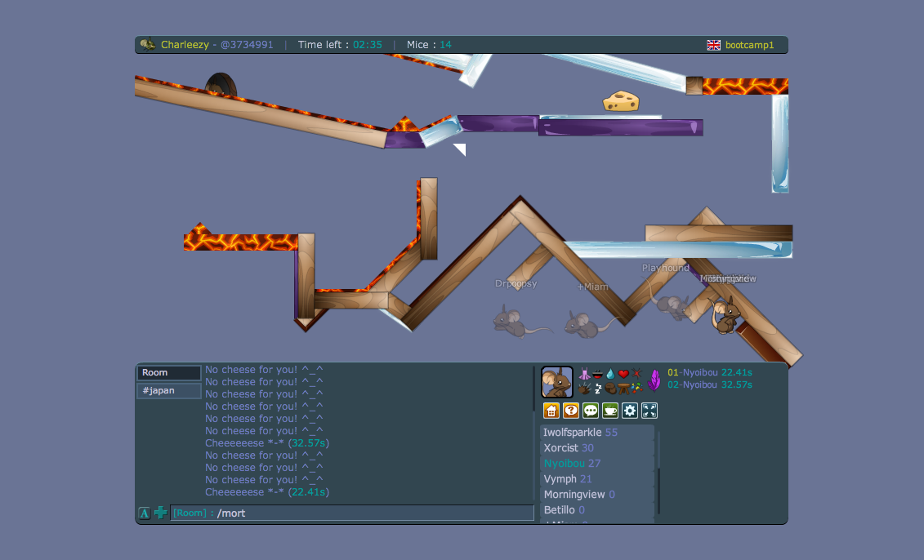The height and width of the screenshot is (560, 924).
Task: Click the player list scrollbar
Action: click(658, 473)
